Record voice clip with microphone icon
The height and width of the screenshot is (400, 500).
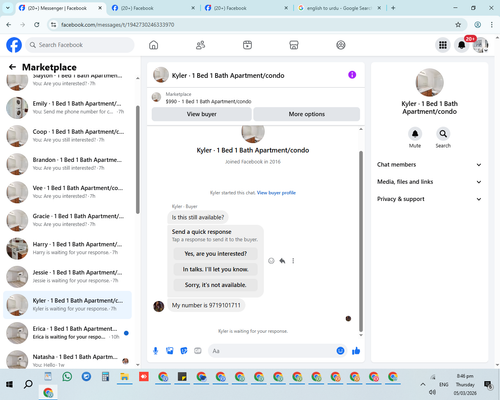point(155,351)
